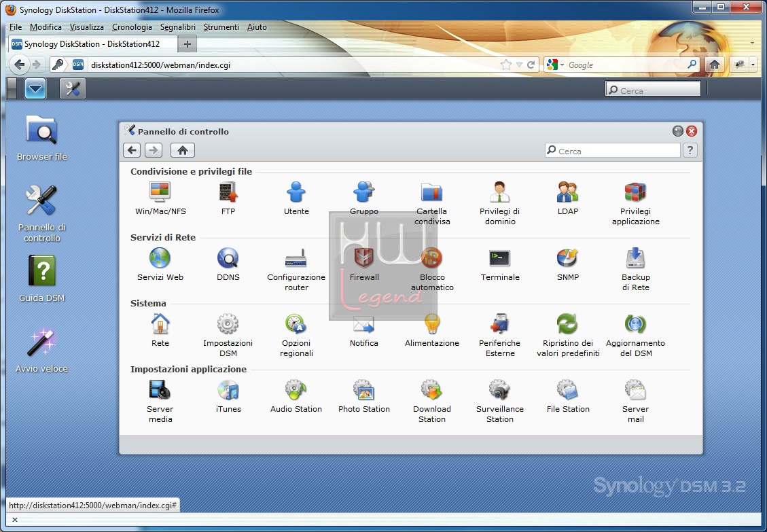Viewport: 767px width, 532px height.
Task: Open the Alimentazione power settings
Action: pos(432,330)
